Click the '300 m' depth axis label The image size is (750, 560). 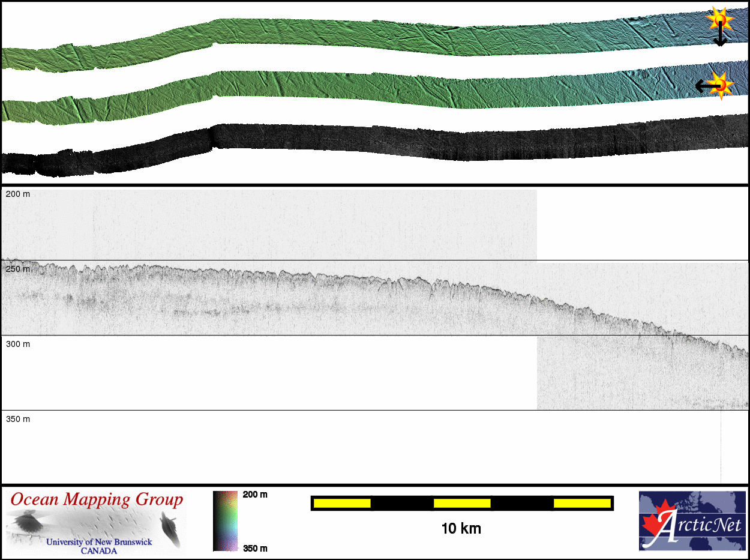tap(18, 344)
